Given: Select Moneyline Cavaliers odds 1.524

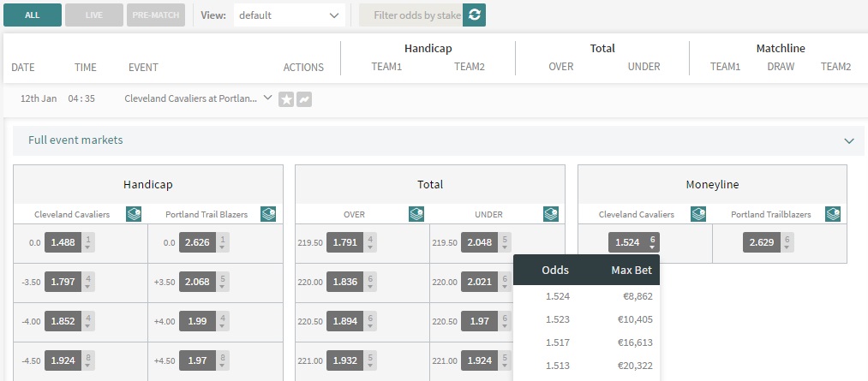Looking at the screenshot, I should (x=627, y=242).
